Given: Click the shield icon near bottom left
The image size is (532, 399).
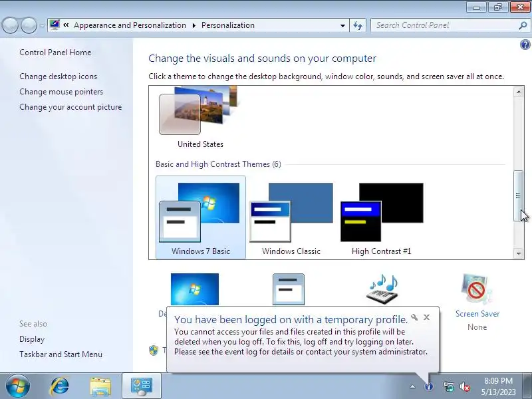Looking at the screenshot, I should click(154, 350).
